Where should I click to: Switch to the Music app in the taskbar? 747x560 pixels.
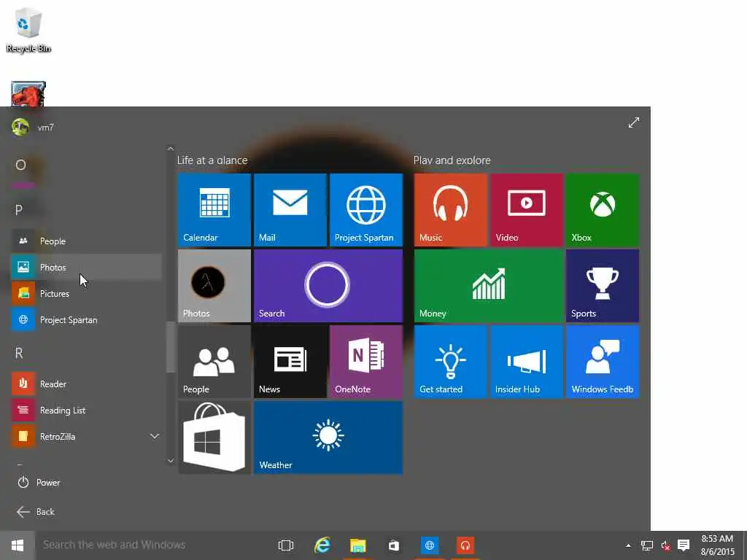pyautogui.click(x=465, y=545)
